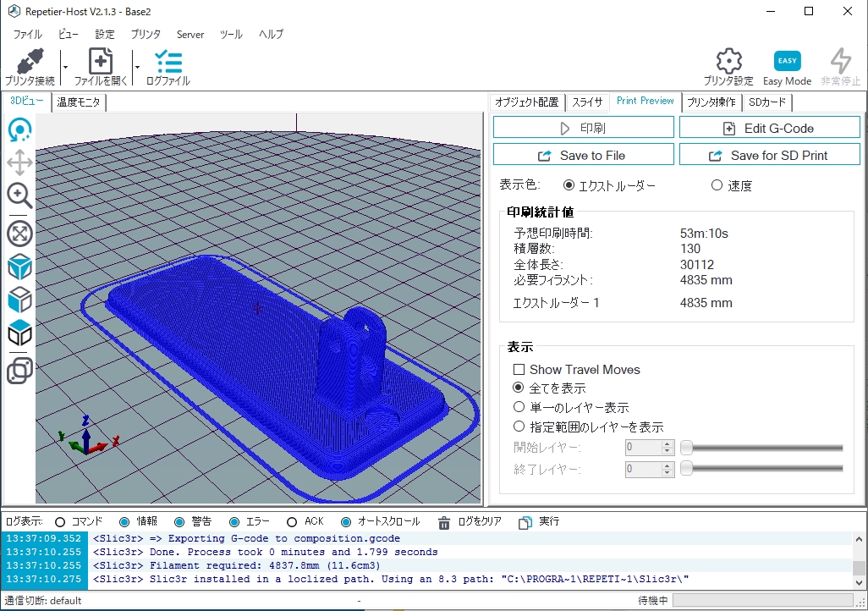This screenshot has width=868, height=611.
Task: Toggle 情報 log filter
Action: (x=124, y=522)
